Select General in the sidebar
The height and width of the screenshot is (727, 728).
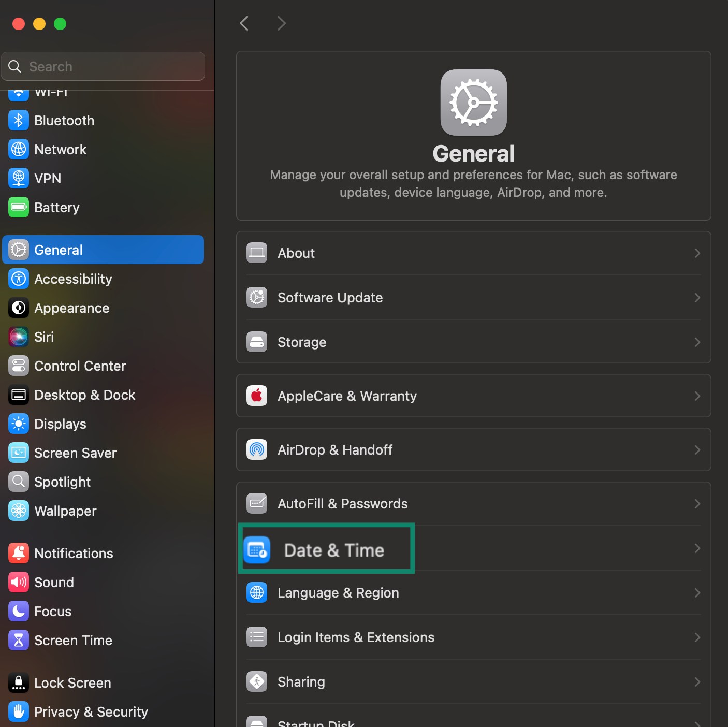(x=58, y=250)
